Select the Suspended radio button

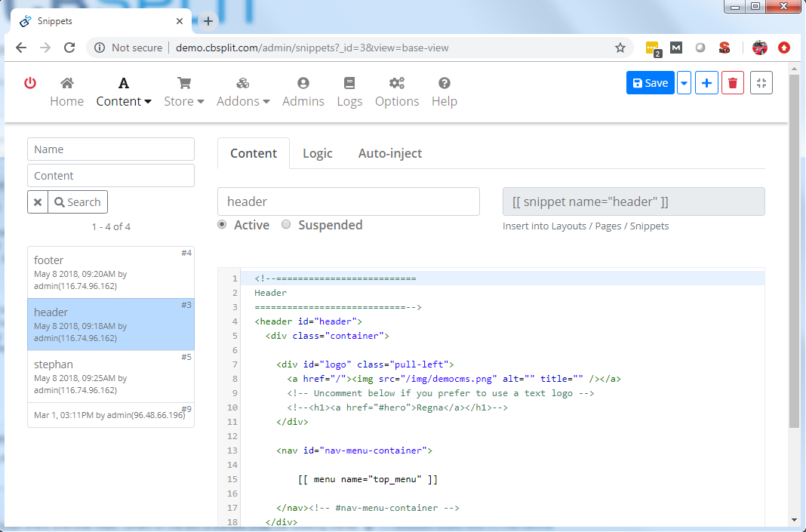pyautogui.click(x=286, y=225)
